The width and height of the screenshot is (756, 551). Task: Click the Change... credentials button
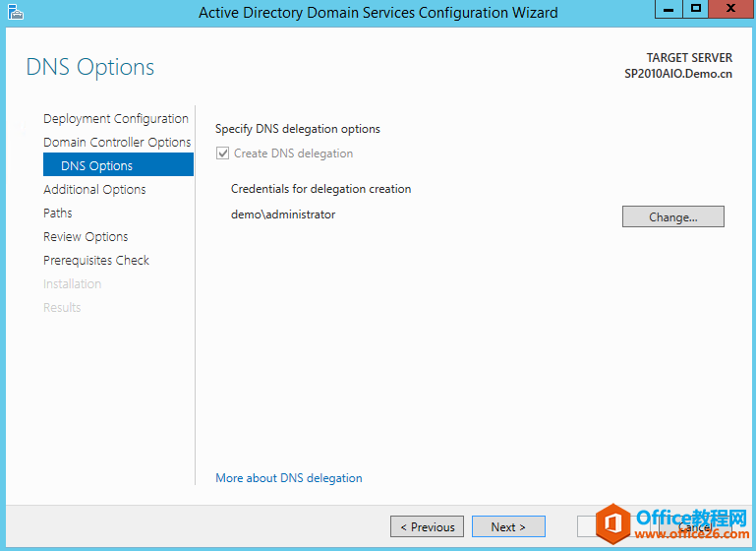(673, 216)
